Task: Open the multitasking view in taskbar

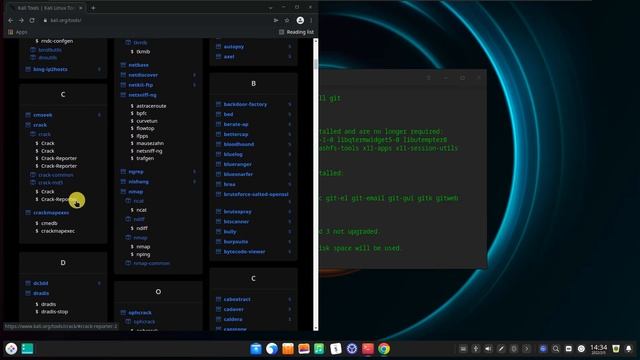Action: point(27,349)
